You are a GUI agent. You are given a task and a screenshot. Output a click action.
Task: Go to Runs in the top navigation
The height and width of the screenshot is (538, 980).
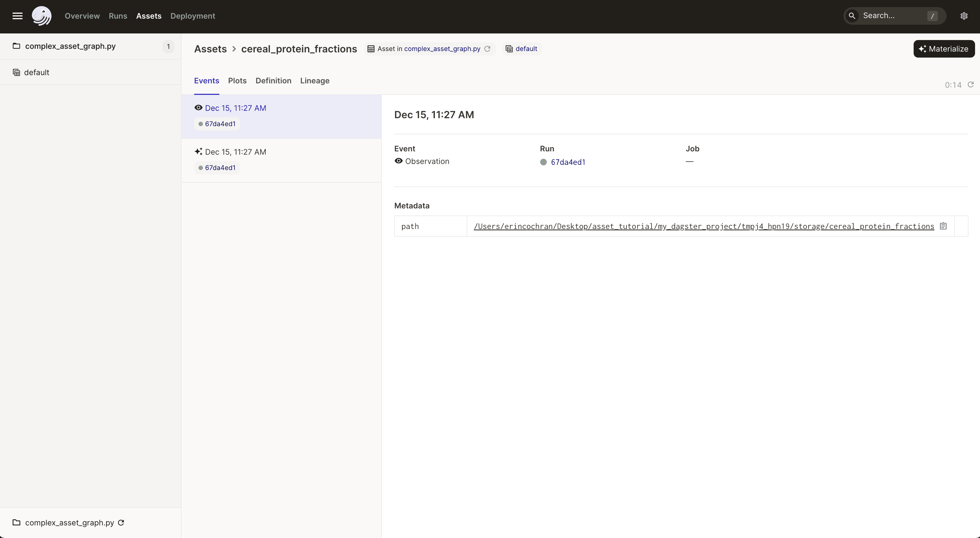click(x=118, y=16)
